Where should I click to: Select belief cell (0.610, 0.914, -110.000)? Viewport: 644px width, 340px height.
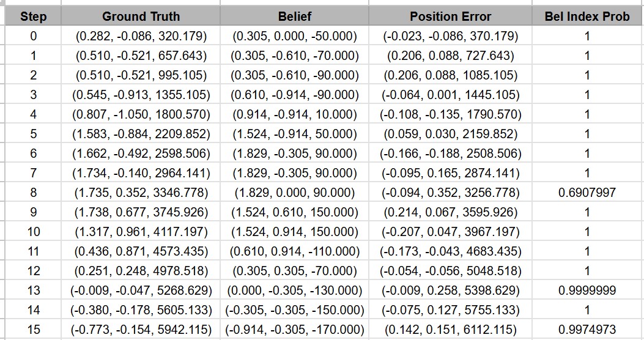[295, 251]
